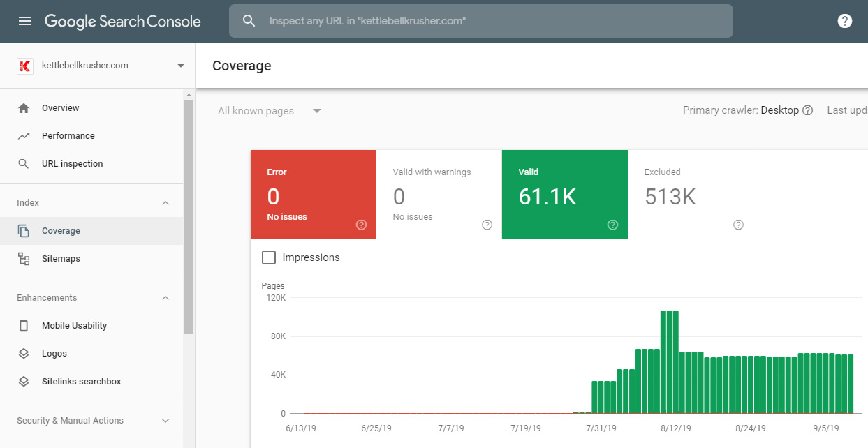868x448 pixels.
Task: Toggle the Impressions checkbox
Action: (269, 257)
